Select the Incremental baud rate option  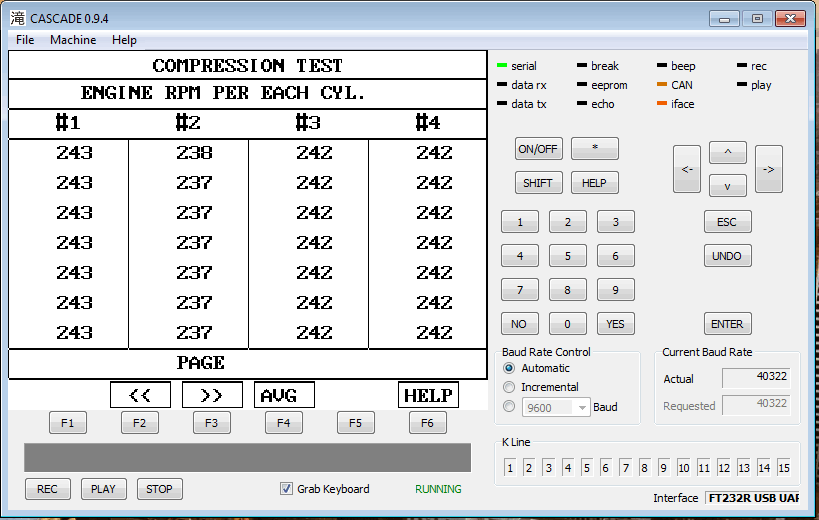[510, 387]
